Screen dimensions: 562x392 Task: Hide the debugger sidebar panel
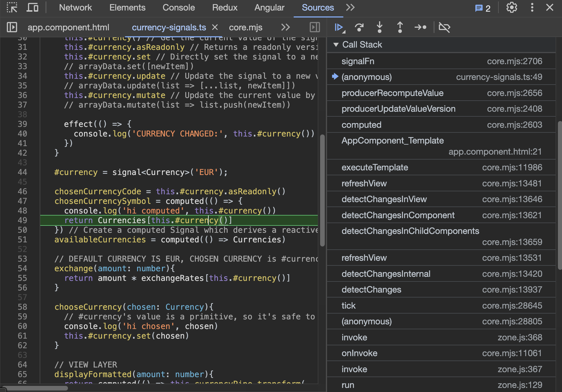click(315, 27)
